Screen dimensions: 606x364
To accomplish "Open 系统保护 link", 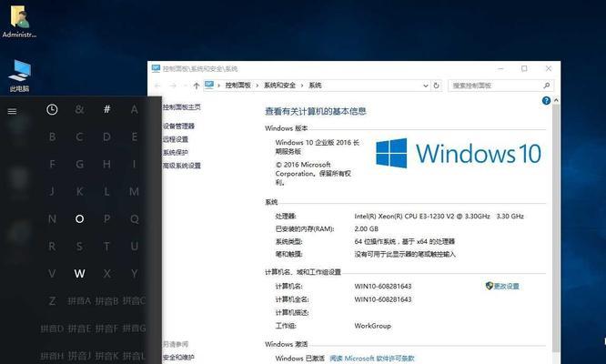I will pyautogui.click(x=176, y=152).
